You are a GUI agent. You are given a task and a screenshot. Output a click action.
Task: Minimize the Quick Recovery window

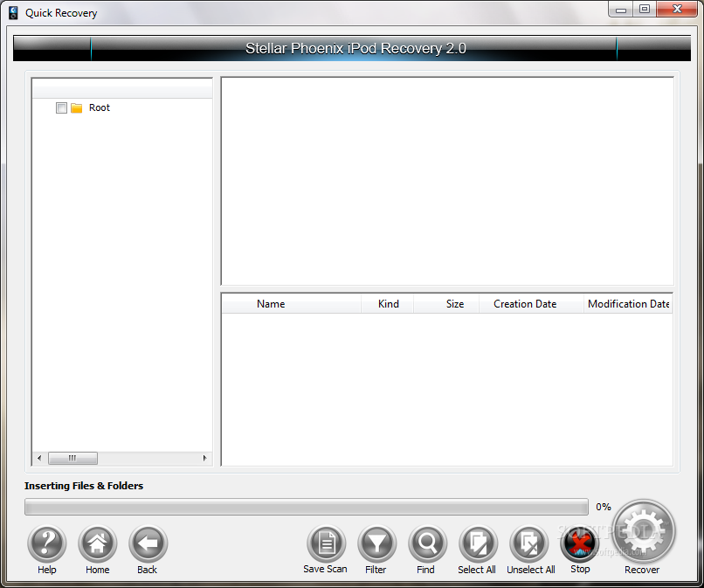621,9
